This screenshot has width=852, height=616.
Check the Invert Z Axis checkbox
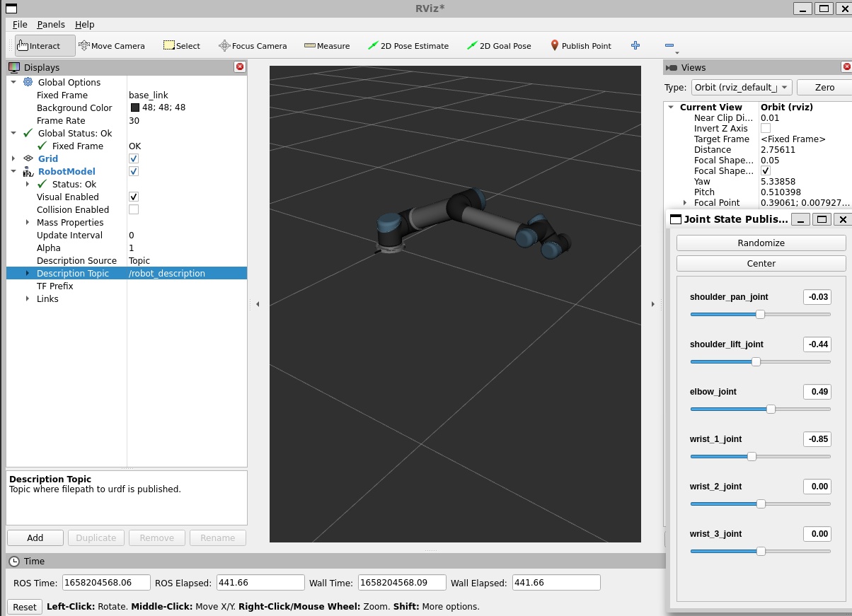tap(766, 128)
